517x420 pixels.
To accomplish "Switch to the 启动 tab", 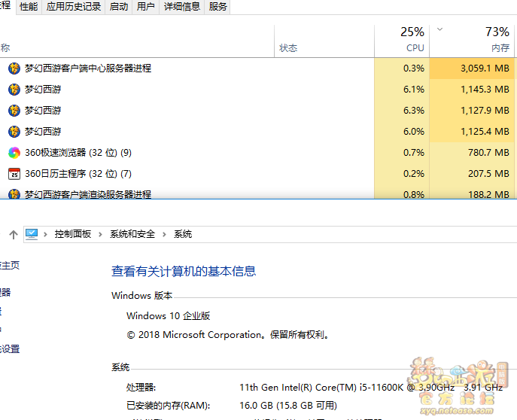I will click(119, 7).
